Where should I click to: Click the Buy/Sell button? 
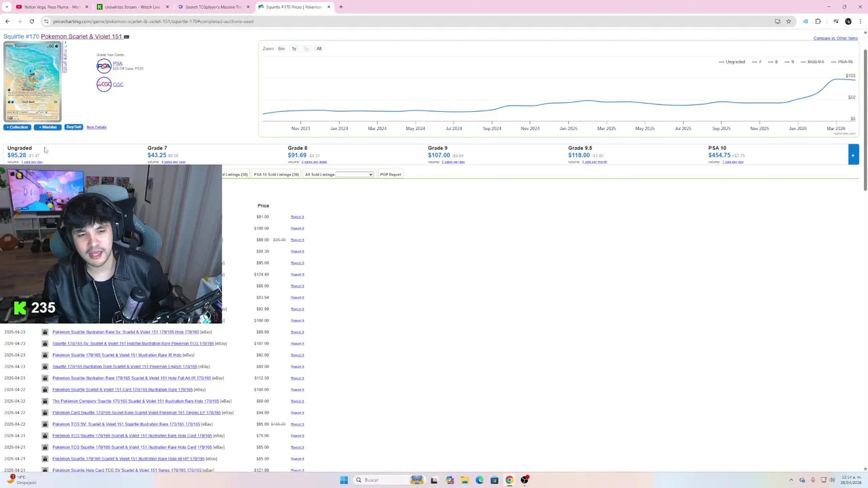[74, 127]
